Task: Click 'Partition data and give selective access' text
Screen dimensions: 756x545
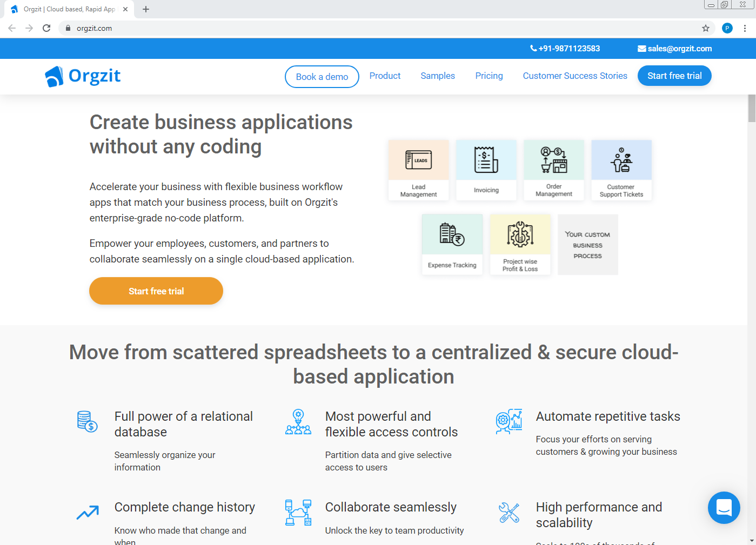Action: click(388, 461)
